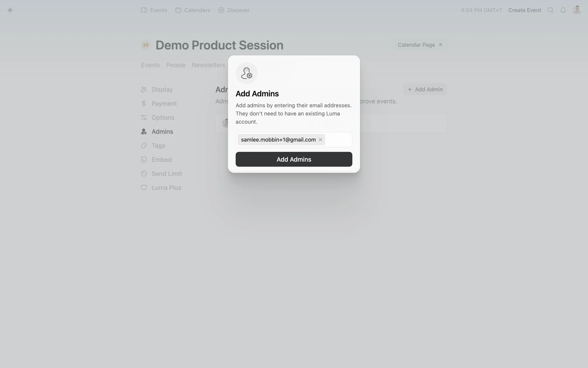The height and width of the screenshot is (368, 588).
Task: Select Options in the settings sidebar
Action: [x=157, y=117]
